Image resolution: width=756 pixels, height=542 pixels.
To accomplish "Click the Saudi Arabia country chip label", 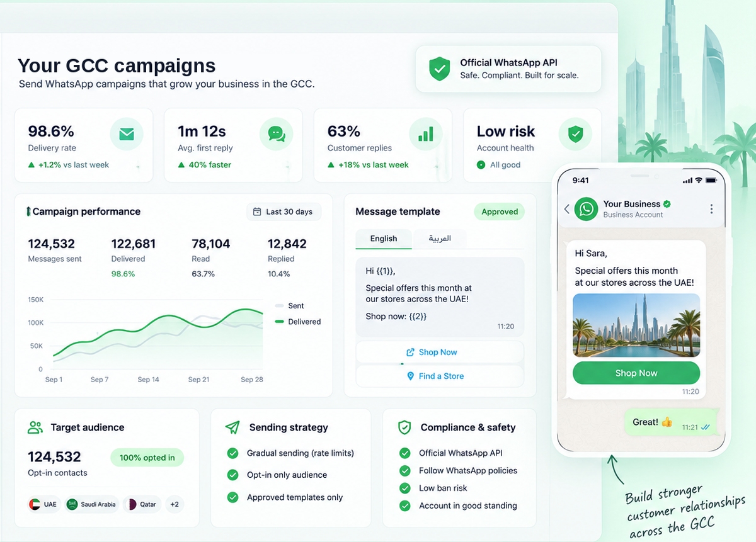I will (98, 504).
